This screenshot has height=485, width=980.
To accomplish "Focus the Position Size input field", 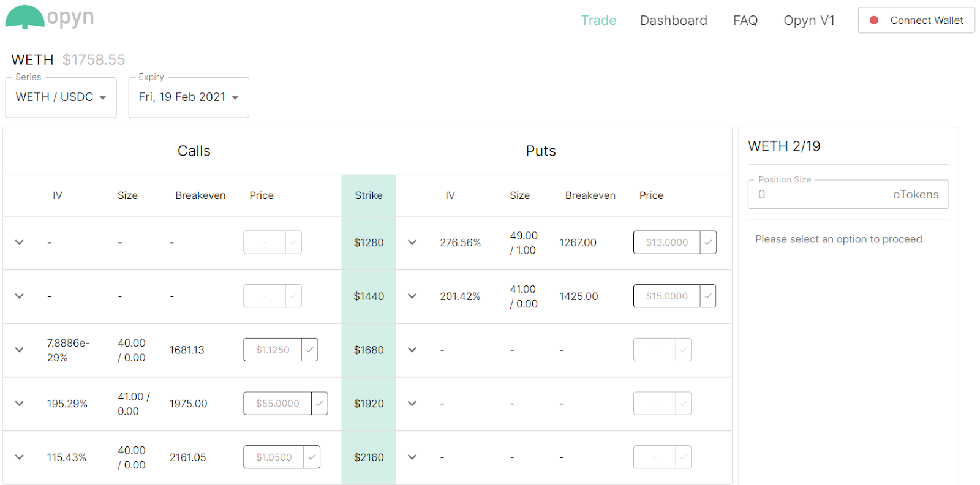I will (821, 195).
